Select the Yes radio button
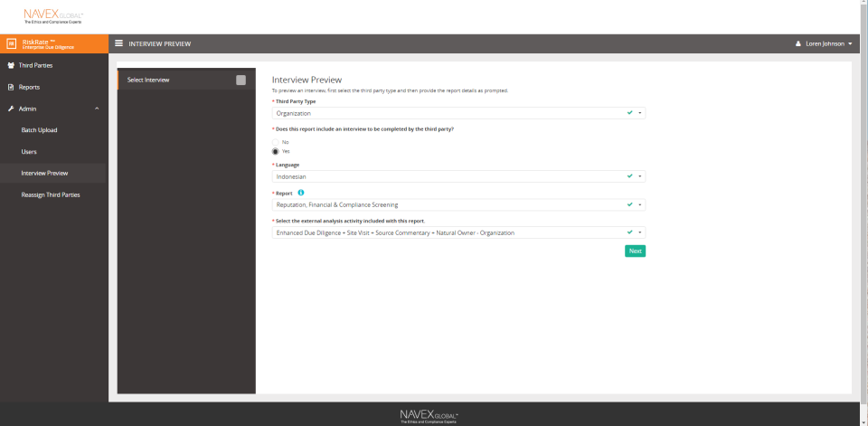Screen dimensions: 868x426 coord(275,151)
